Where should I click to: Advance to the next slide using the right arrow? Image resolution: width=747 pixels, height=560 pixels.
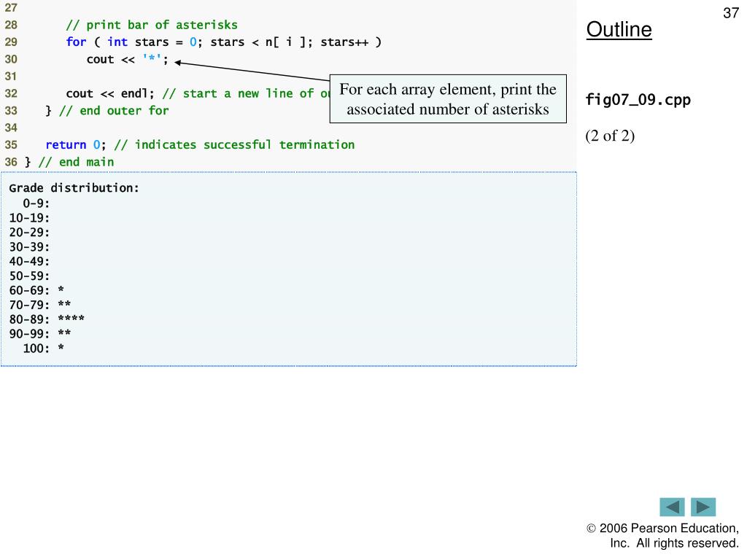click(x=703, y=507)
